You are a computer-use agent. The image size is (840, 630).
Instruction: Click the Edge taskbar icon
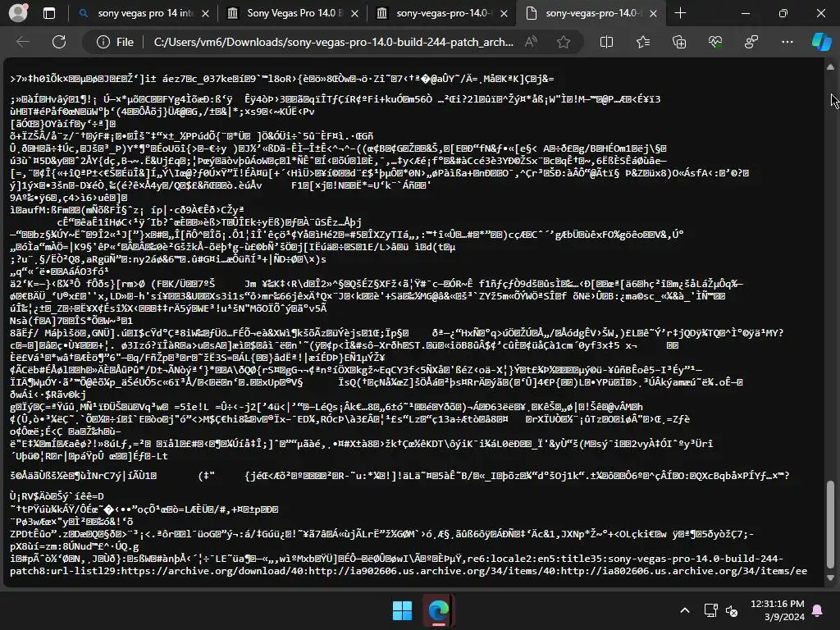click(x=439, y=610)
